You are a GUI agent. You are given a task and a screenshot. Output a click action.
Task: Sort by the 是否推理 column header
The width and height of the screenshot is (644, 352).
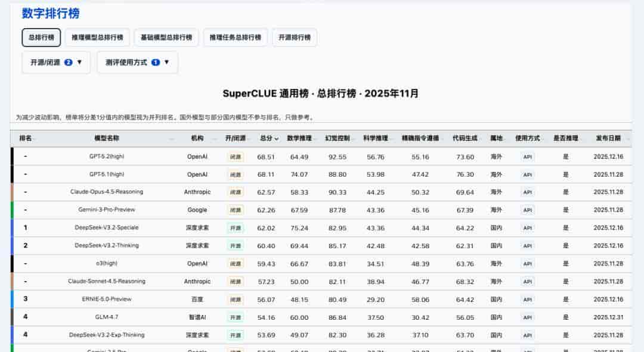(x=565, y=138)
